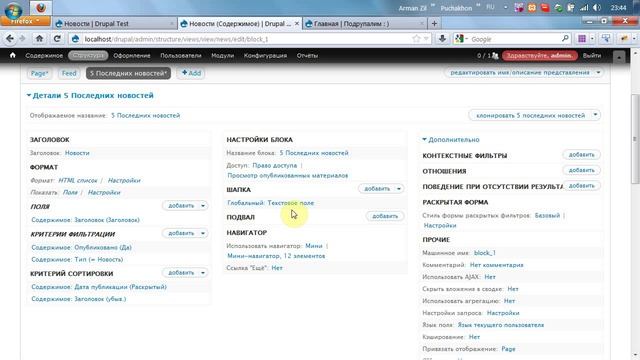Go back with the browser back arrow
The height and width of the screenshot is (360, 640).
coord(10,39)
